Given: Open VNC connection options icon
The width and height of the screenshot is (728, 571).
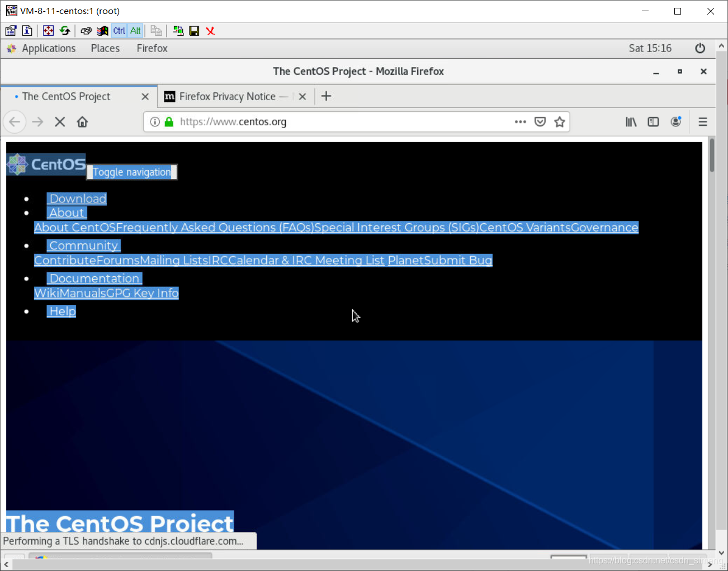Looking at the screenshot, I should [x=11, y=31].
